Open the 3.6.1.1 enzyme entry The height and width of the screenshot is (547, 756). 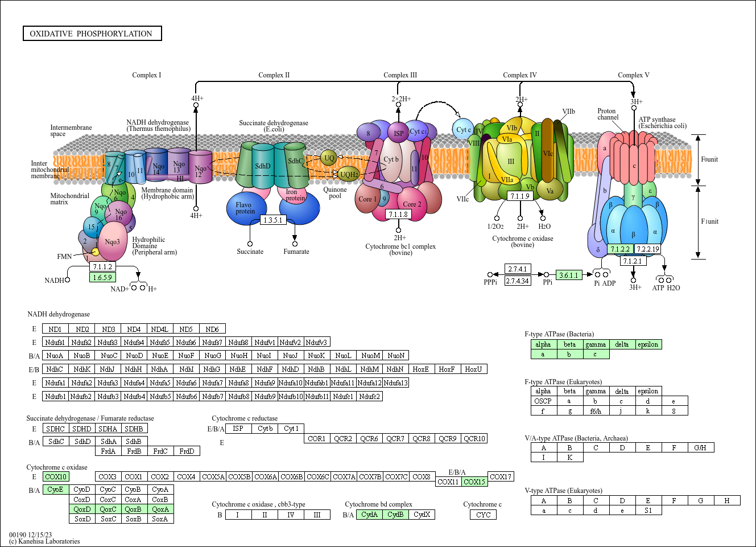pyautogui.click(x=568, y=275)
